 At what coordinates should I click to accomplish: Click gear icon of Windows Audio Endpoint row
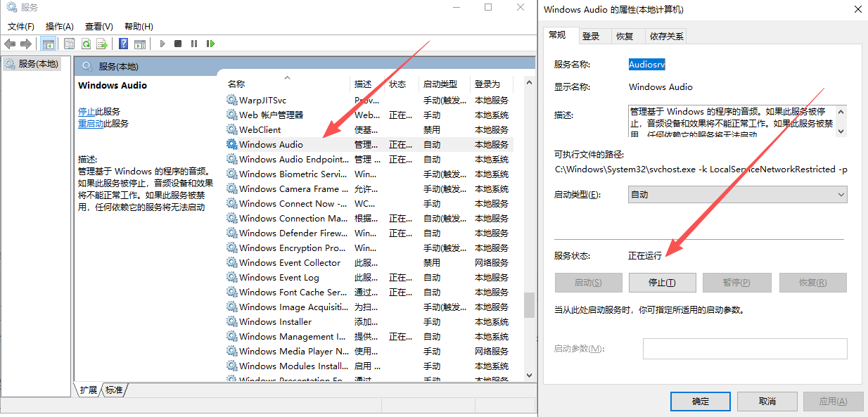coord(232,159)
